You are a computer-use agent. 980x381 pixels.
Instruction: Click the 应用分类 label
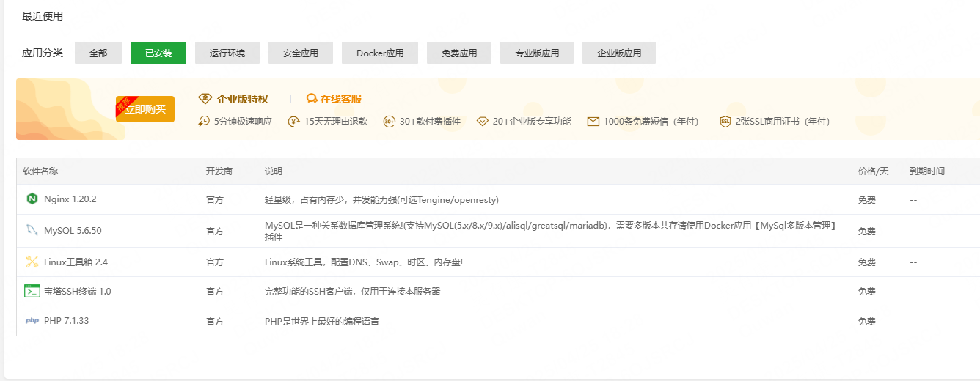pos(43,53)
